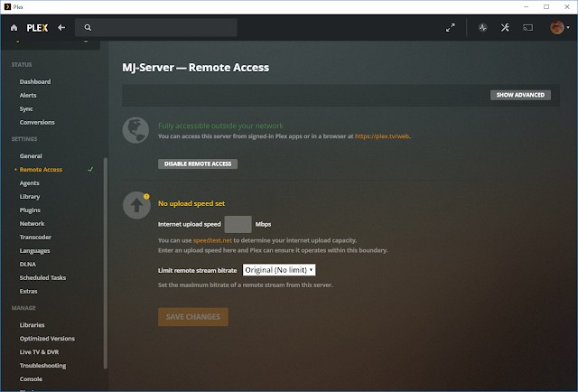The height and width of the screenshot is (392, 578).
Task: Click 'Fully accessible outside your network' text
Action: 220,126
